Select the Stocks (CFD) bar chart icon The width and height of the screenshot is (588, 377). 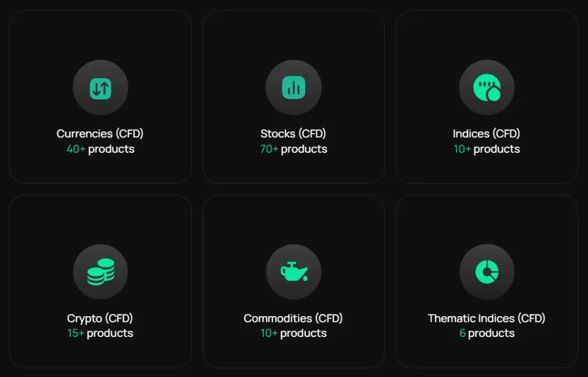click(293, 87)
